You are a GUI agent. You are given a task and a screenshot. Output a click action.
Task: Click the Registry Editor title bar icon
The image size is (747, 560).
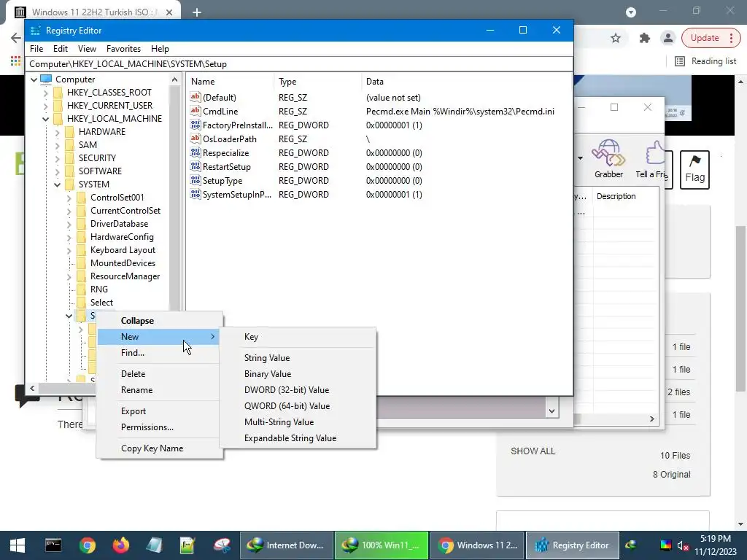pos(35,31)
